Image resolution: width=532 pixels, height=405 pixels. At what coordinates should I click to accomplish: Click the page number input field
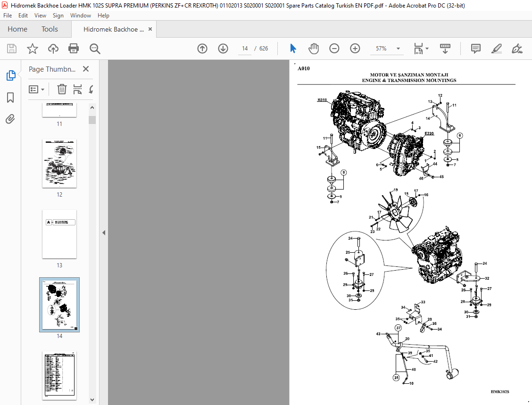[245, 49]
